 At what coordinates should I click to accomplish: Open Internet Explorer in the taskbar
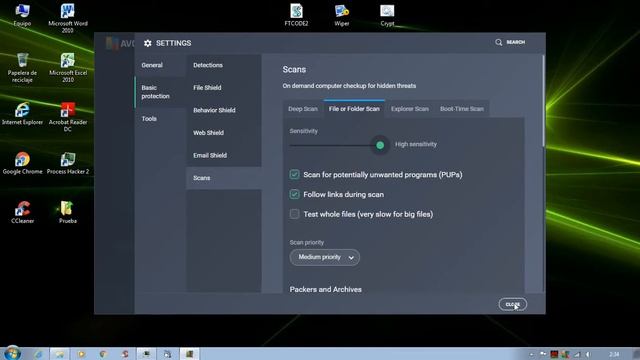(38, 354)
